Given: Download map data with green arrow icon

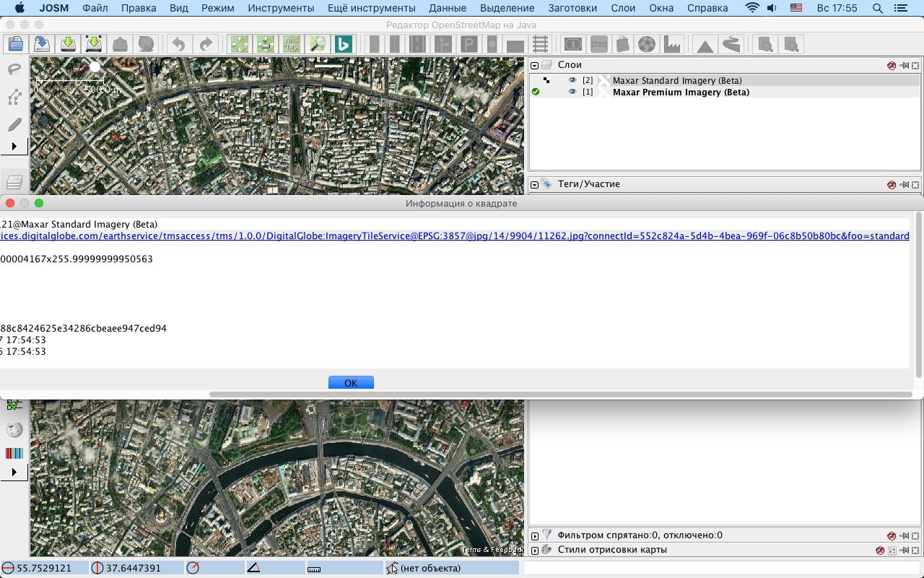Looking at the screenshot, I should (x=68, y=44).
